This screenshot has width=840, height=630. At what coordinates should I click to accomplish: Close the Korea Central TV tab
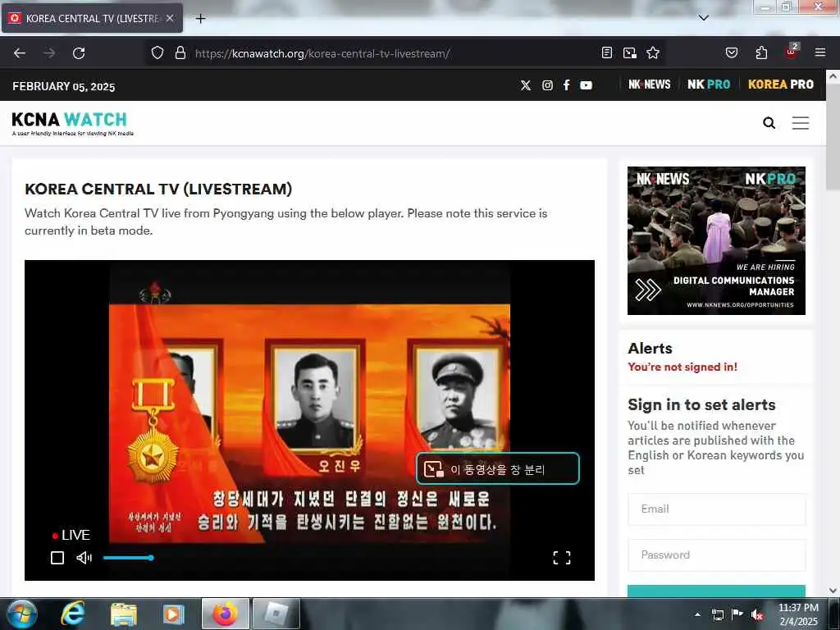click(170, 18)
